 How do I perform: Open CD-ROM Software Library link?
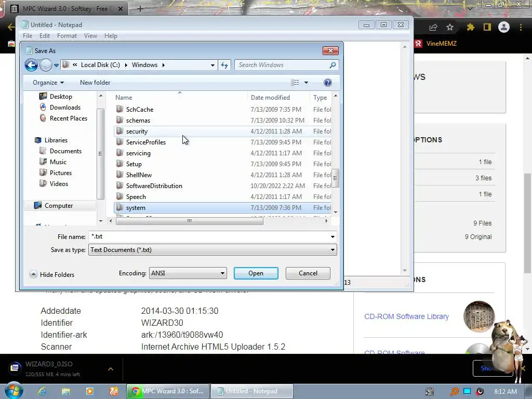406,316
